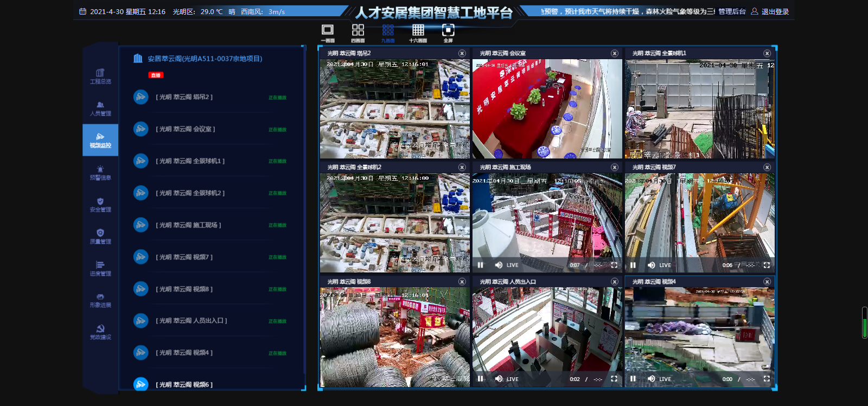Close the 施工现场 video tile
868x406 pixels.
coord(615,167)
